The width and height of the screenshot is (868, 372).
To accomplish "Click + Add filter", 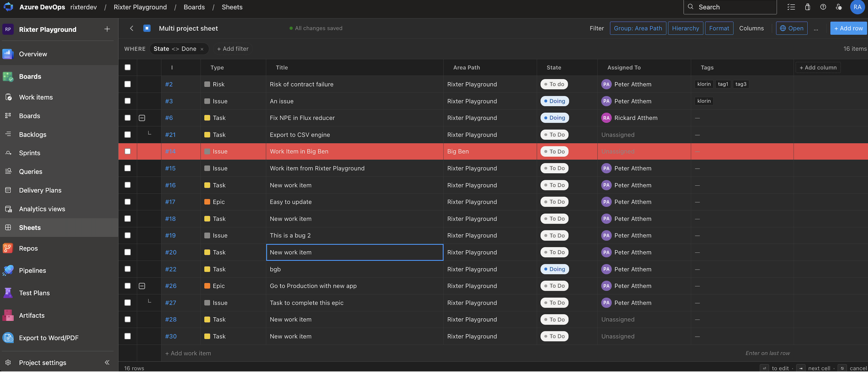I will (x=233, y=49).
